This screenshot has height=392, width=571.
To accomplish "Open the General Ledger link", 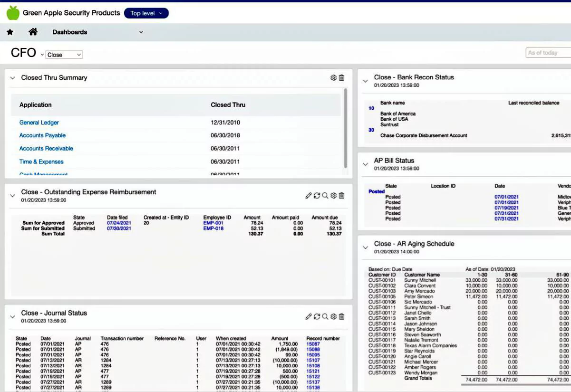I will point(39,123).
